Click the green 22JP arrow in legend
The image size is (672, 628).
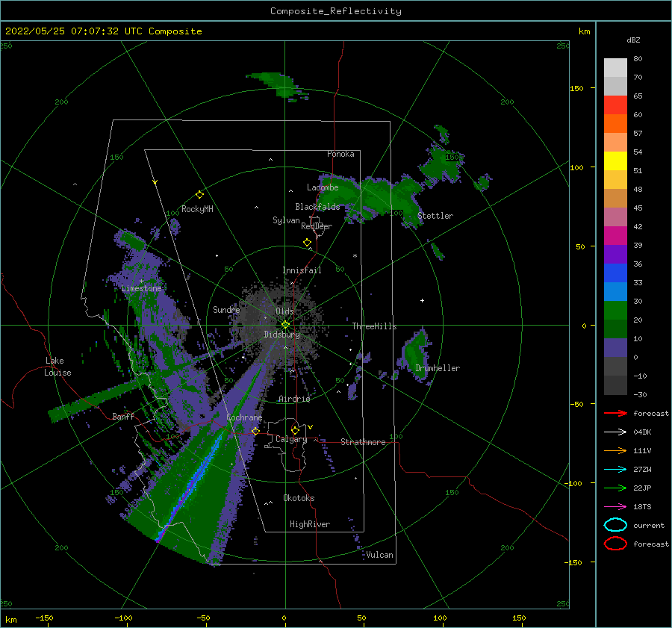(615, 488)
